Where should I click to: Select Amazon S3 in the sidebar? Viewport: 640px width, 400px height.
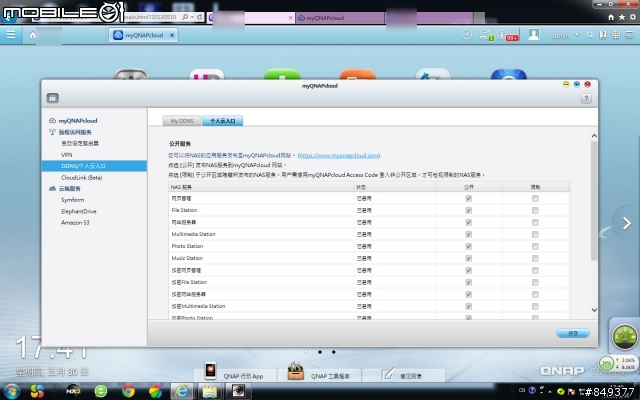pyautogui.click(x=75, y=222)
